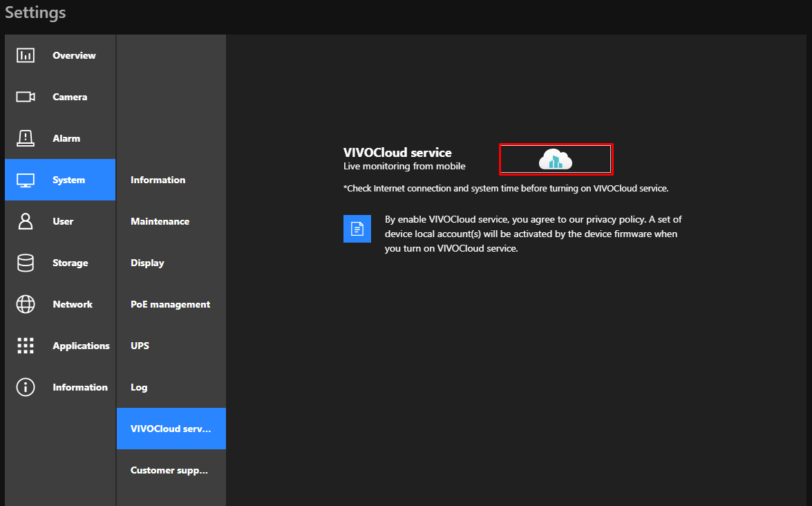The height and width of the screenshot is (506, 812).
Task: Select the UPS submenu entry
Action: click(x=140, y=346)
